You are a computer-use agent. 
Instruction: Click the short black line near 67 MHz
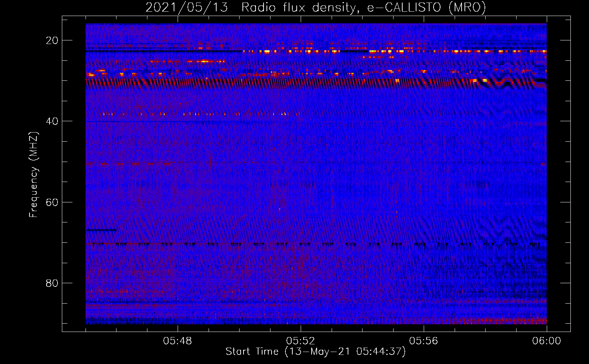click(x=102, y=230)
